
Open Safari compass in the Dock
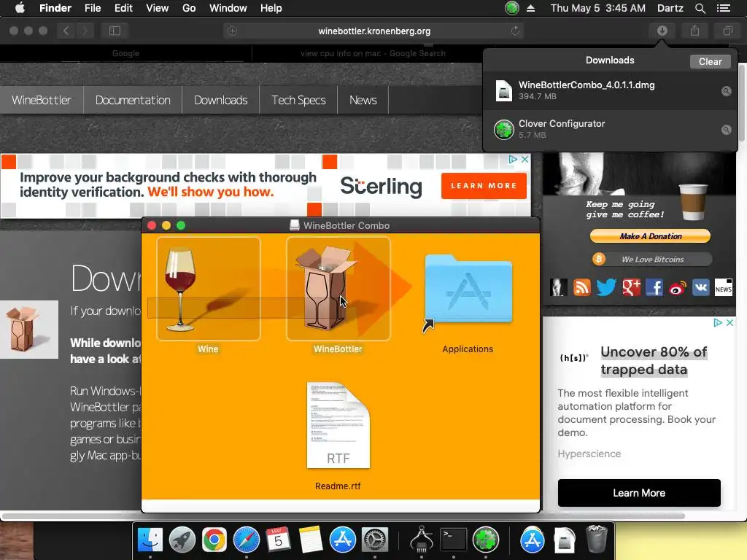click(247, 540)
